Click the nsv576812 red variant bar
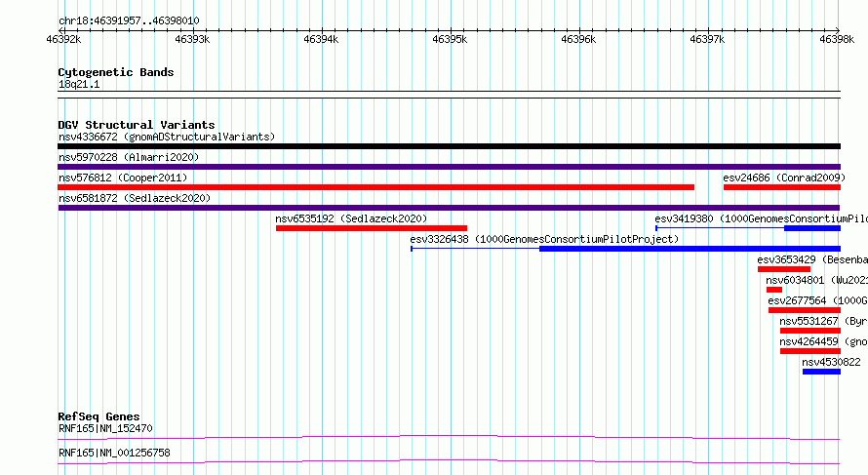This screenshot has height=475, width=868. 375,187
